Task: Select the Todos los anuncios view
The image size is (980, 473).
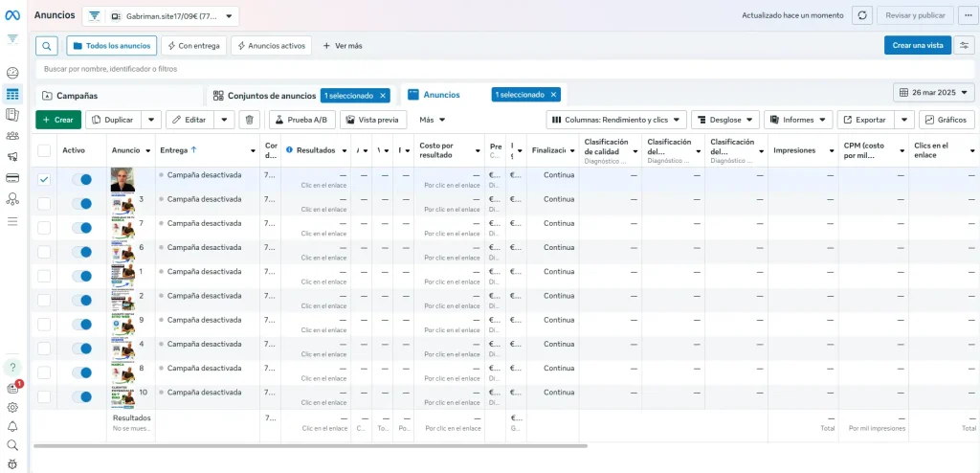Action: (x=112, y=46)
